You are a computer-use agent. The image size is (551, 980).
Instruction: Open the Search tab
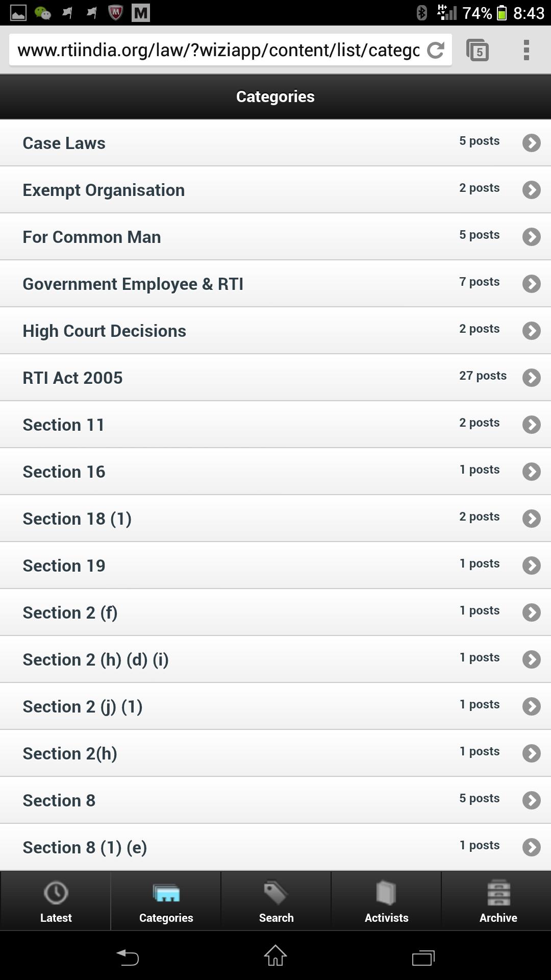point(276,901)
